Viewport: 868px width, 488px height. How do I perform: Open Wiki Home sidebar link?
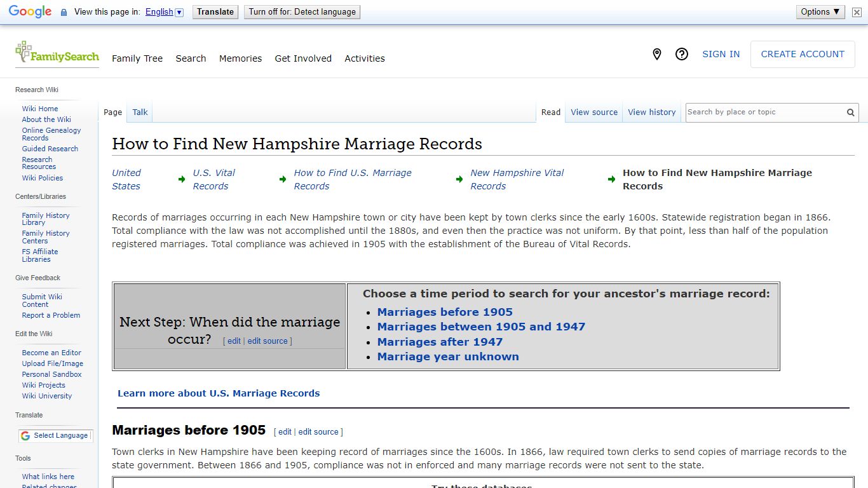pyautogui.click(x=40, y=109)
